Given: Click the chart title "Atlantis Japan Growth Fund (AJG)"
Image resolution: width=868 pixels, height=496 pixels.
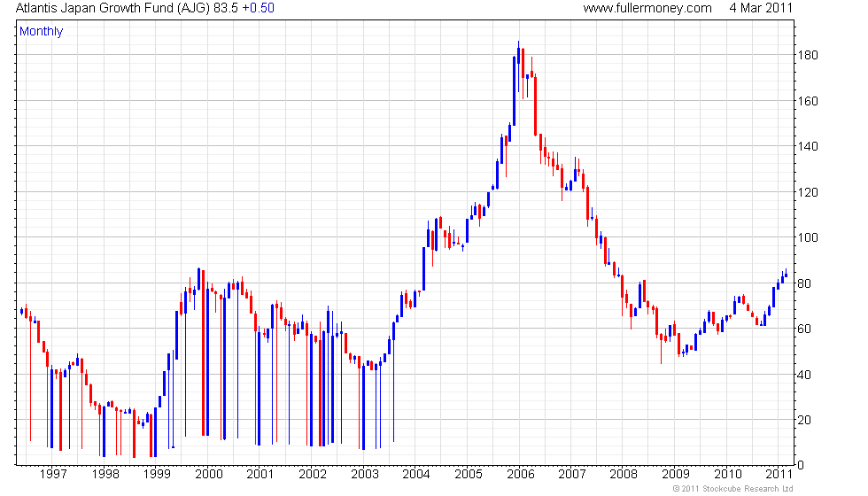Looking at the screenshot, I should click(113, 8).
